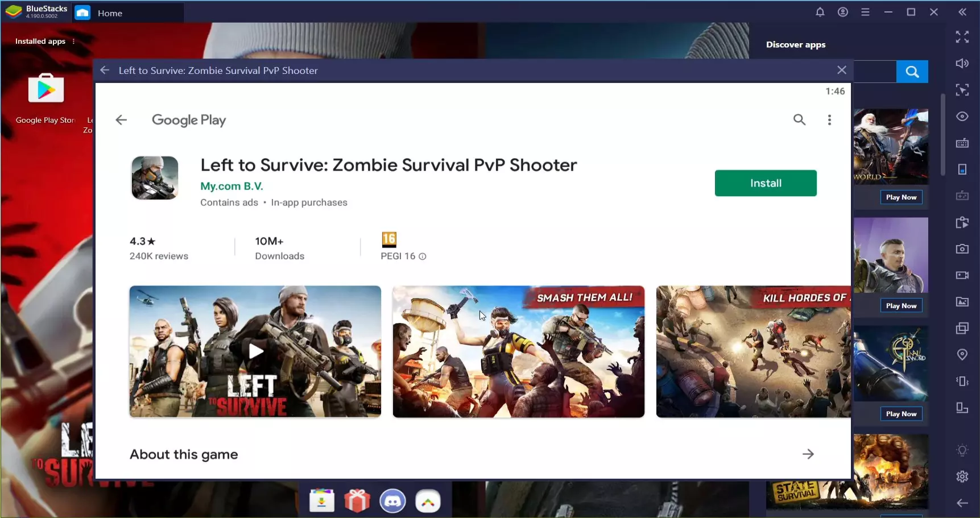Open the gift box icon in dock
This screenshot has height=518, width=980.
pyautogui.click(x=357, y=501)
